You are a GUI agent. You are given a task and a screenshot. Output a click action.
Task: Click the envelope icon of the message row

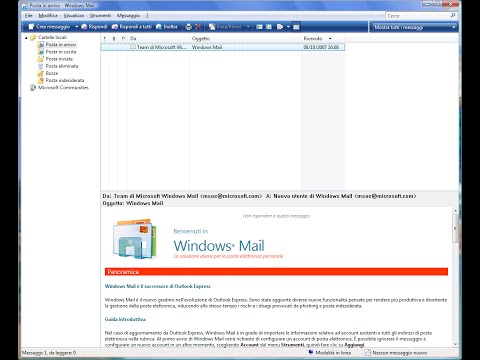coord(132,47)
